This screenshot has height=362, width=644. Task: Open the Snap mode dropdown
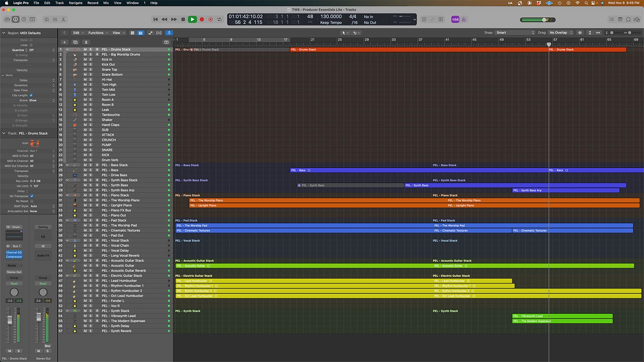click(515, 33)
